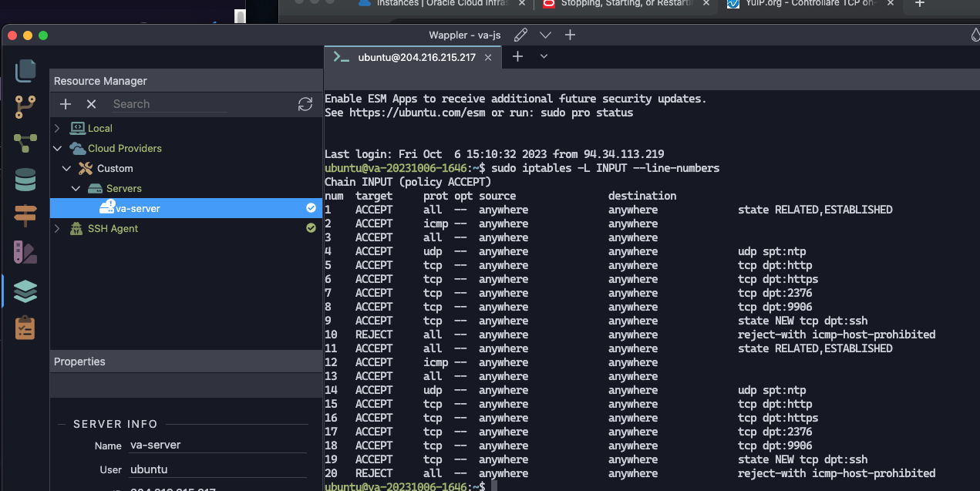Switch to ubuntu@204.216.215.217 terminal tab

[413, 57]
